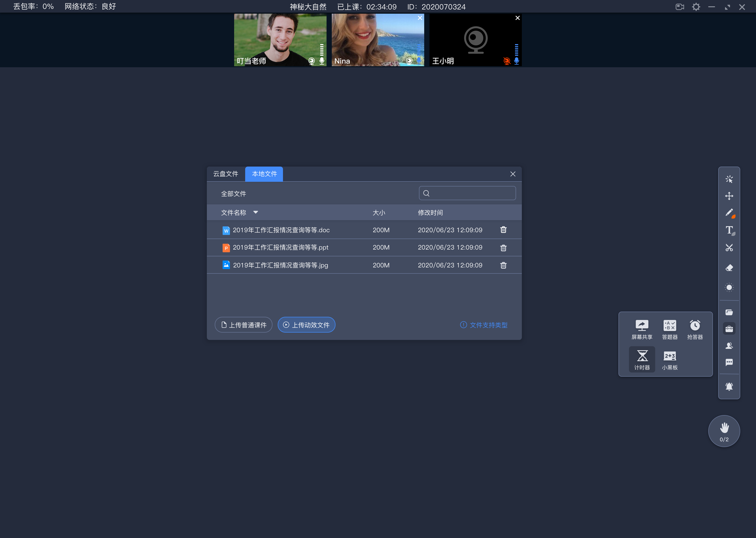Click 文件支持类型 link
This screenshot has width=756, height=538.
(x=489, y=324)
